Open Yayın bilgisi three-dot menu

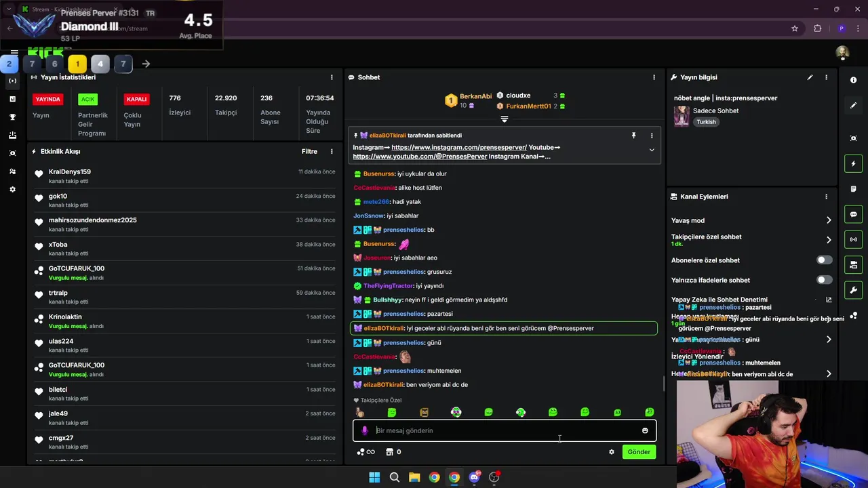(x=826, y=77)
